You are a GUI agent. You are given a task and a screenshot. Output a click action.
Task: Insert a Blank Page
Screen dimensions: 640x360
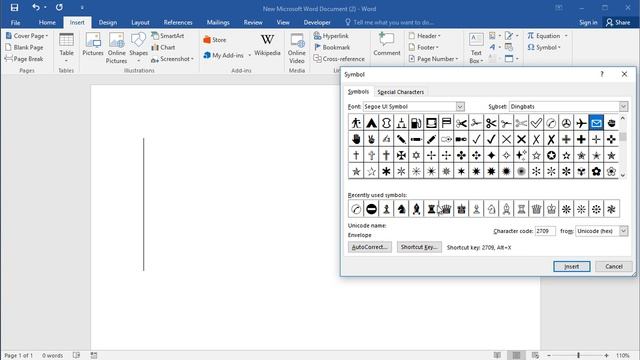click(24, 47)
